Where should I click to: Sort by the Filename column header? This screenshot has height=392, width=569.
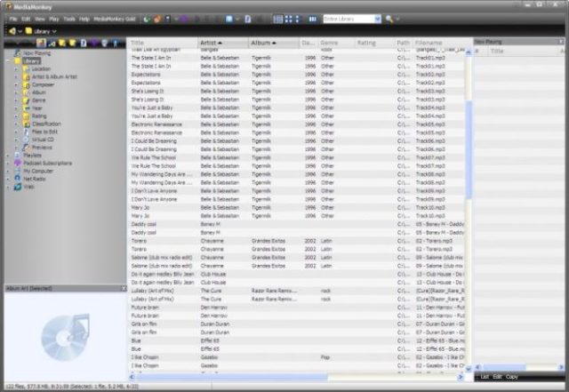(440, 43)
